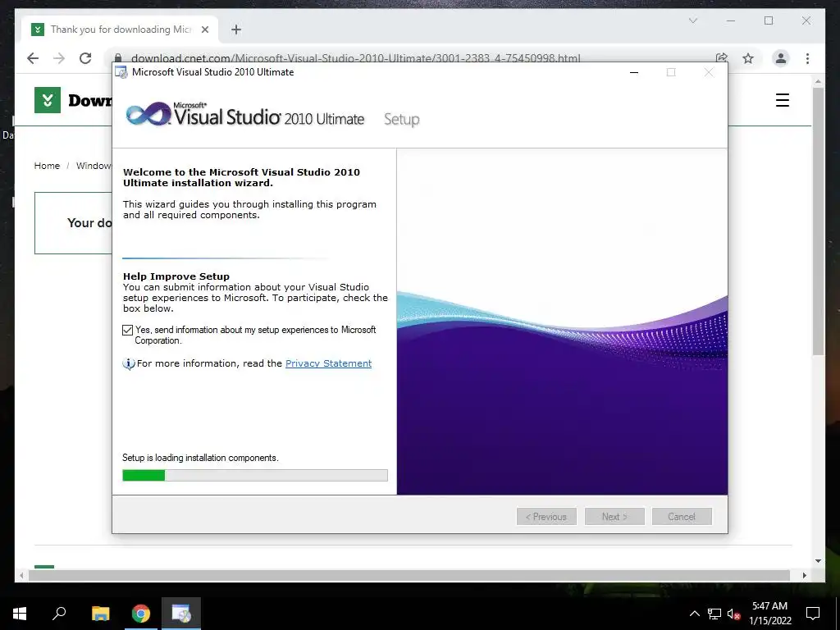This screenshot has height=630, width=840.
Task: Click the Next button in setup wizard
Action: [614, 517]
